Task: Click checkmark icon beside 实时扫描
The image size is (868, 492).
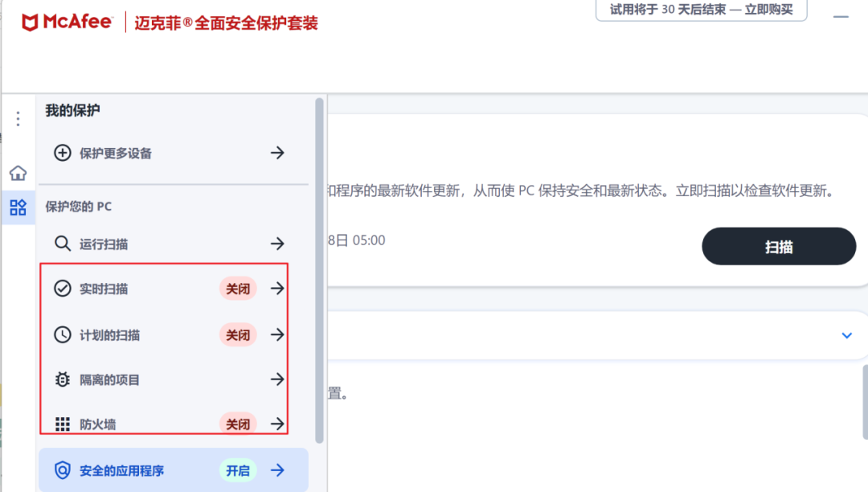Action: click(x=63, y=289)
